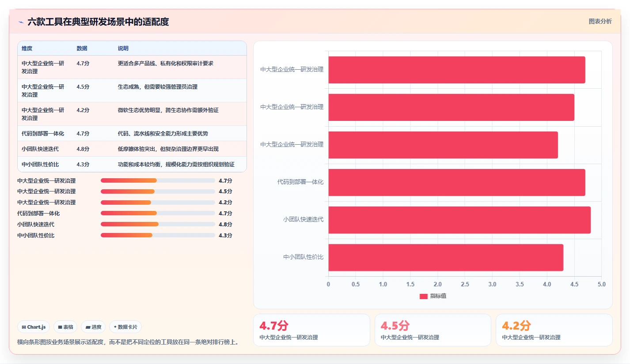The height and width of the screenshot is (364, 630).
Task: Open the 4.7分 data card
Action: point(311,330)
